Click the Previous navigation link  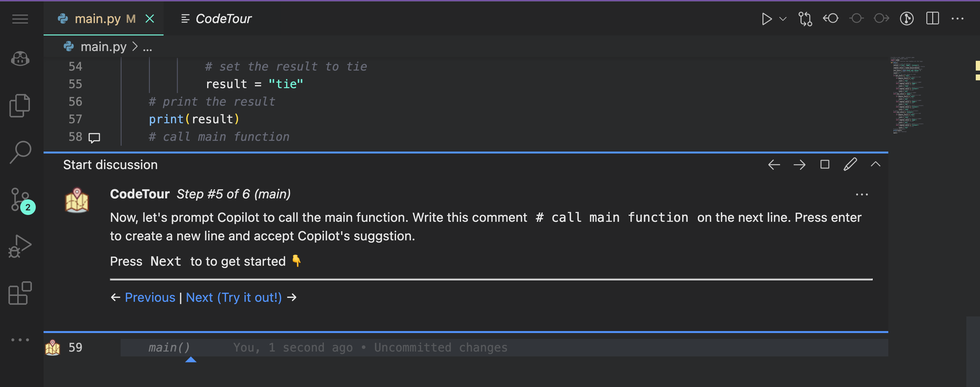pos(149,297)
